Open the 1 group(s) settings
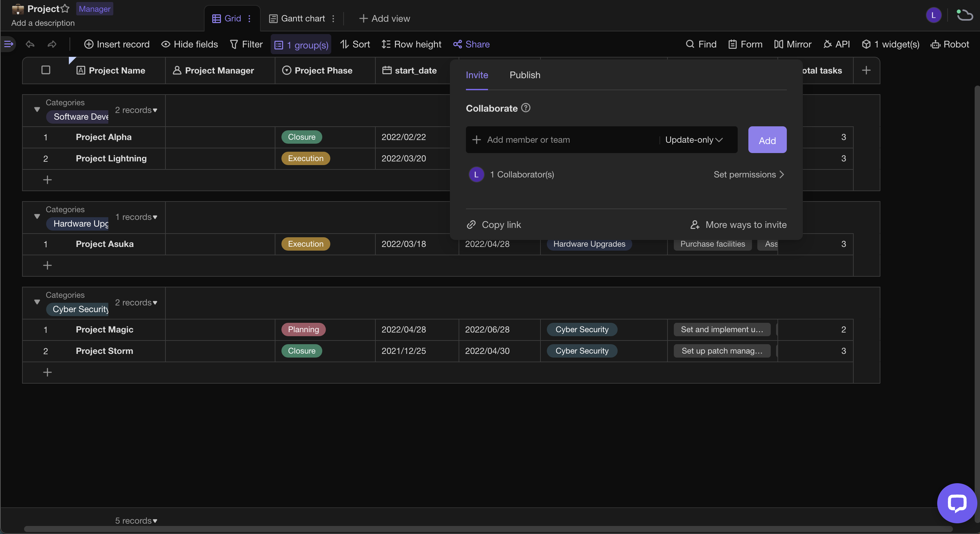The width and height of the screenshot is (980, 534). click(x=301, y=45)
